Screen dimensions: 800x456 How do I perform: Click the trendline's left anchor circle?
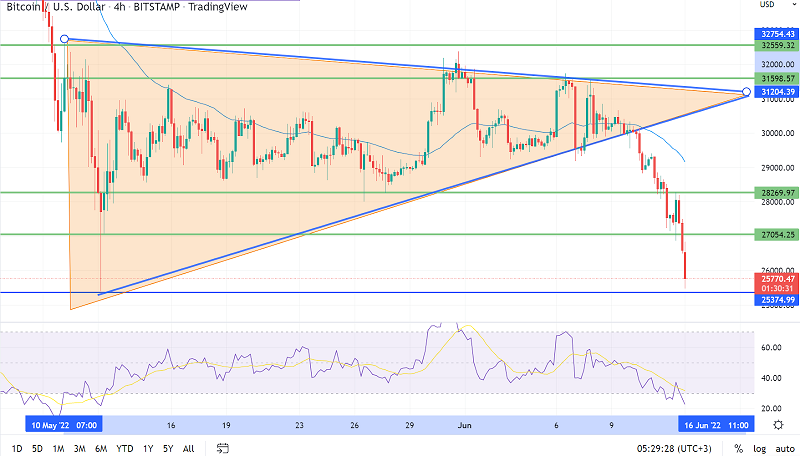(64, 39)
